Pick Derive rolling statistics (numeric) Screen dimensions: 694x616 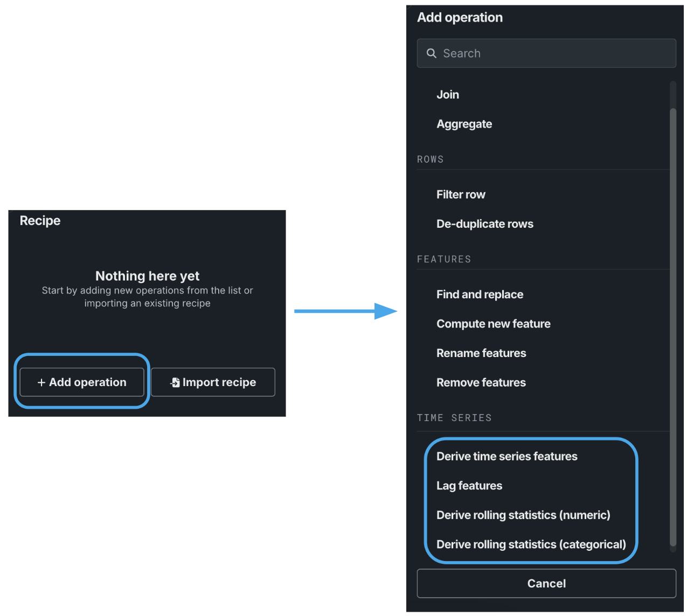[x=523, y=515]
